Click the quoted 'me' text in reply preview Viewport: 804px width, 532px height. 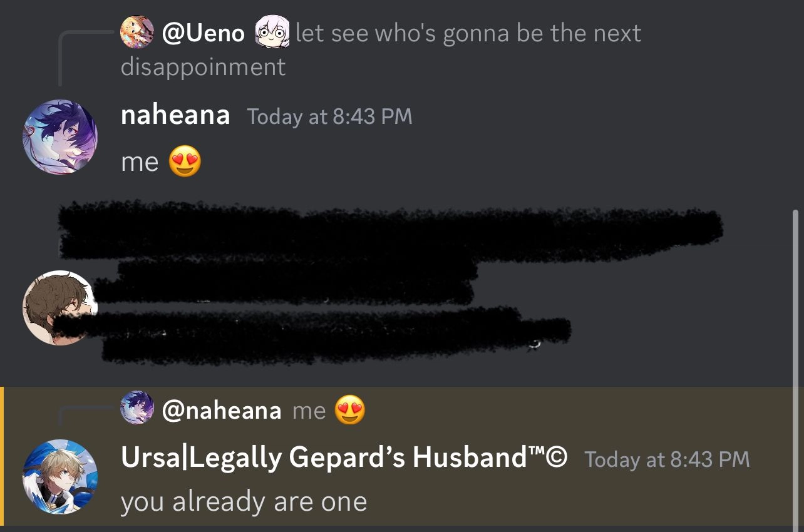click(311, 410)
